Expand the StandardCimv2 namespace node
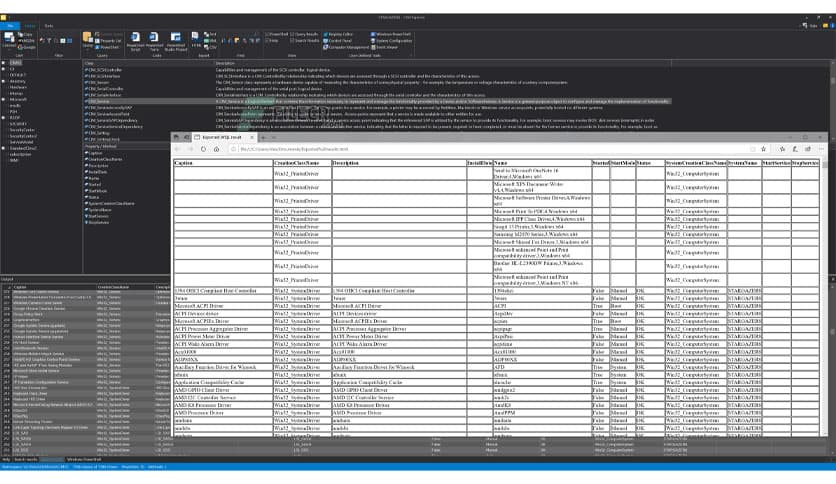Viewport: 836px width, 484px height. tap(3, 148)
